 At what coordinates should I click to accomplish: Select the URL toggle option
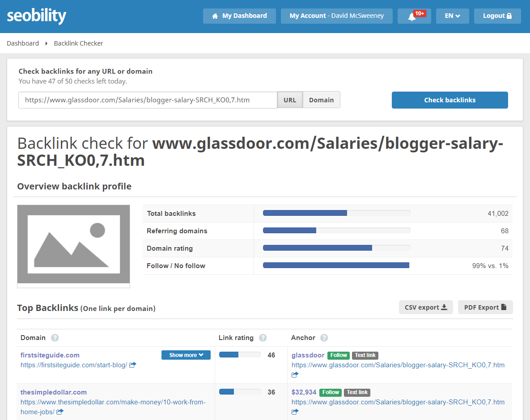coord(290,100)
